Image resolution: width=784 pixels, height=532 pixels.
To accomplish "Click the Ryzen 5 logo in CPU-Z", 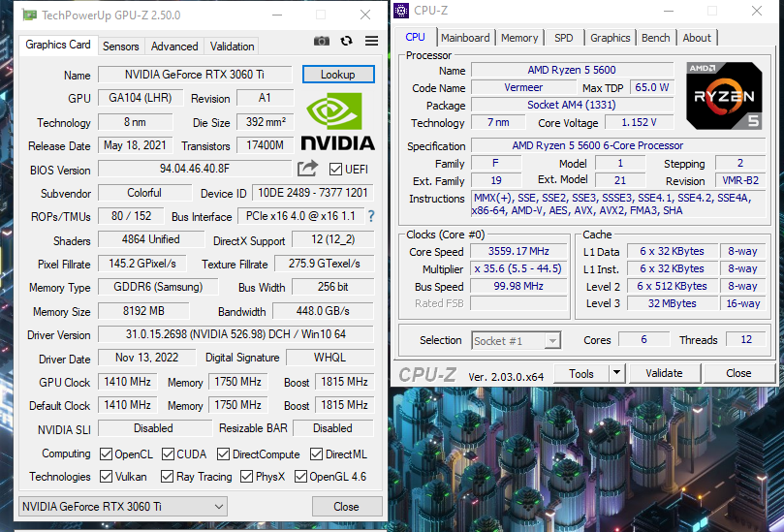I will [724, 96].
